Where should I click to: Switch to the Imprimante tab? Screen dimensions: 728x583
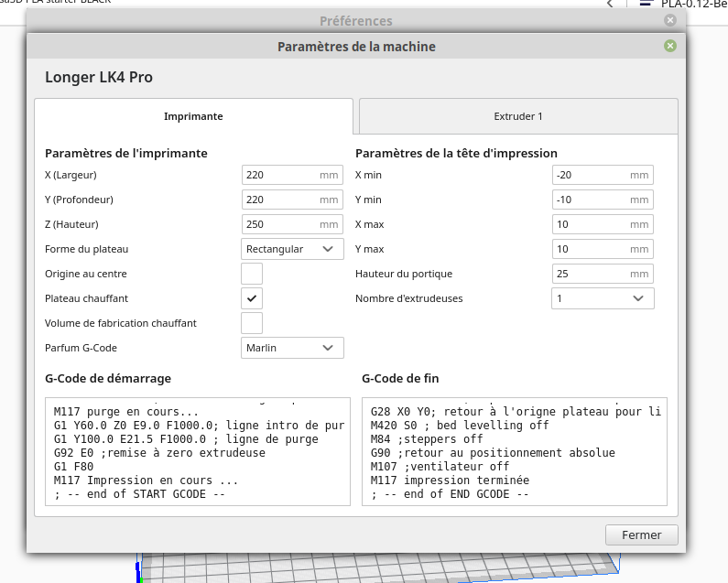click(193, 116)
